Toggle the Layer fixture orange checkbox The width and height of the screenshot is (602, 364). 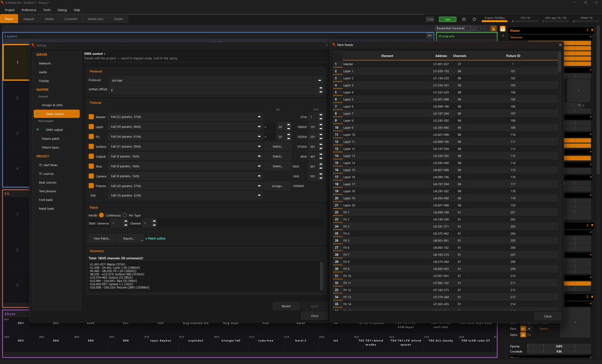(91, 127)
